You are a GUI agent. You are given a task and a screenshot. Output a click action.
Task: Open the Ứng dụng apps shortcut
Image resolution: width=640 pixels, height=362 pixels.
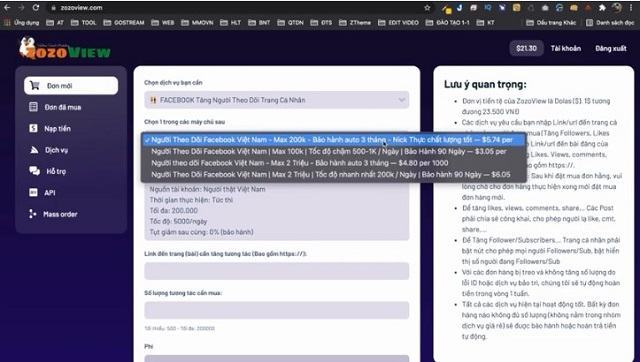pyautogui.click(x=22, y=22)
